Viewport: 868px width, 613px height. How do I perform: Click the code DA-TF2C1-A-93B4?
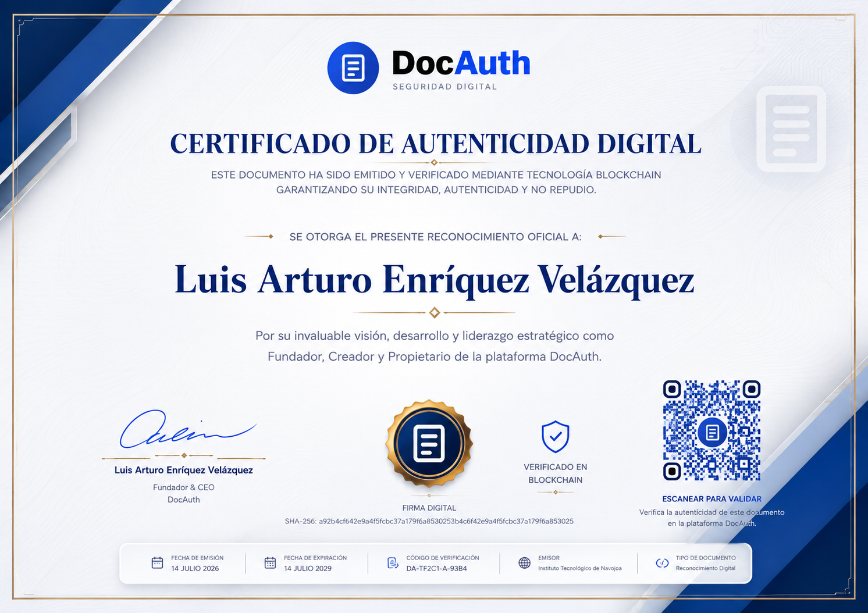pyautogui.click(x=437, y=568)
